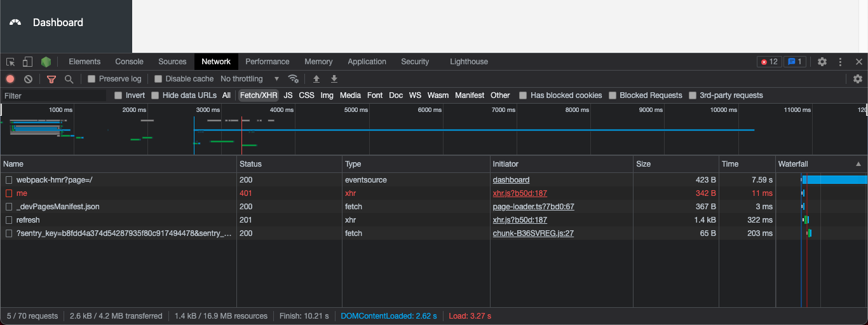Open network search magnifier icon

[69, 79]
